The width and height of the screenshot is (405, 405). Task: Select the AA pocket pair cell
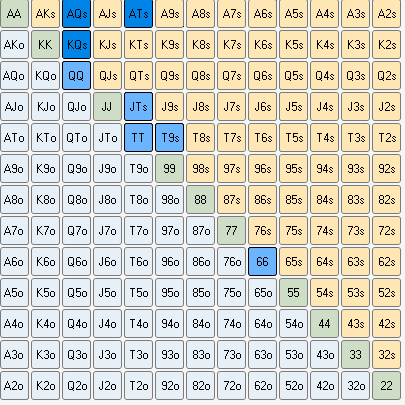[x=14, y=14]
